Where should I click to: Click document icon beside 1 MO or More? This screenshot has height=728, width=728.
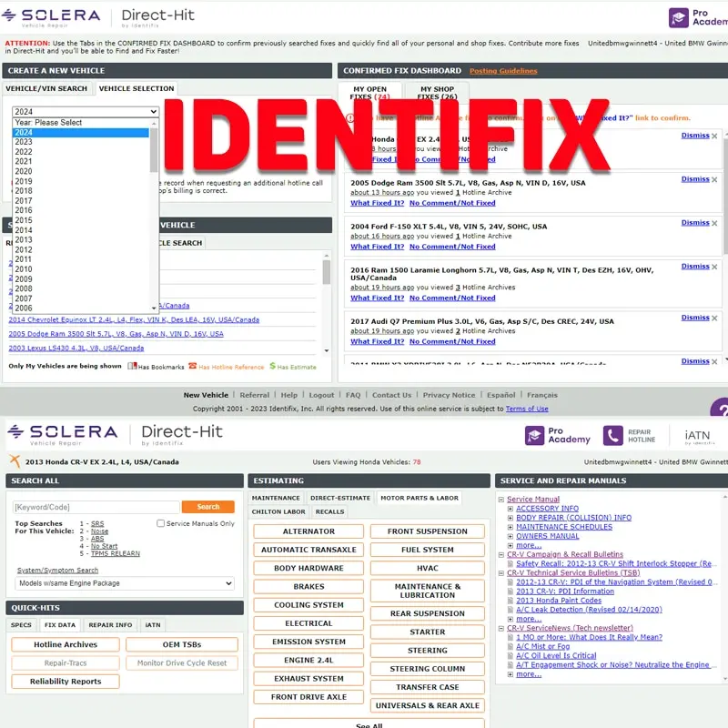click(x=511, y=637)
